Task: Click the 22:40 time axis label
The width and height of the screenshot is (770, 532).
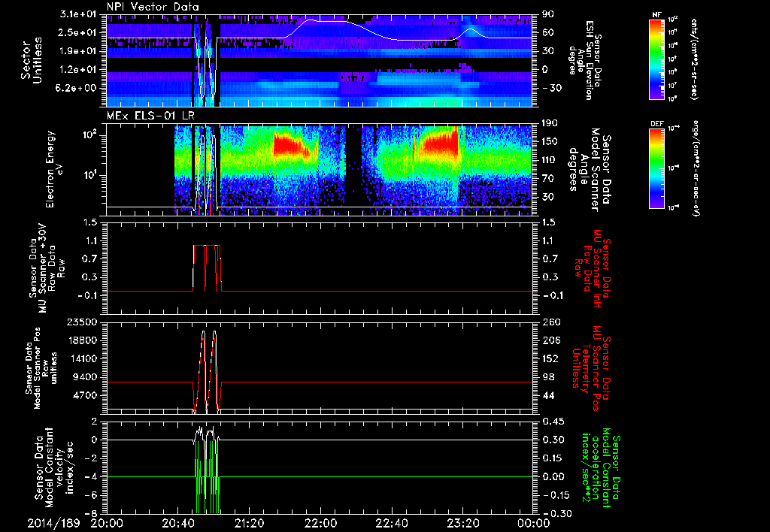Action: pos(391,523)
